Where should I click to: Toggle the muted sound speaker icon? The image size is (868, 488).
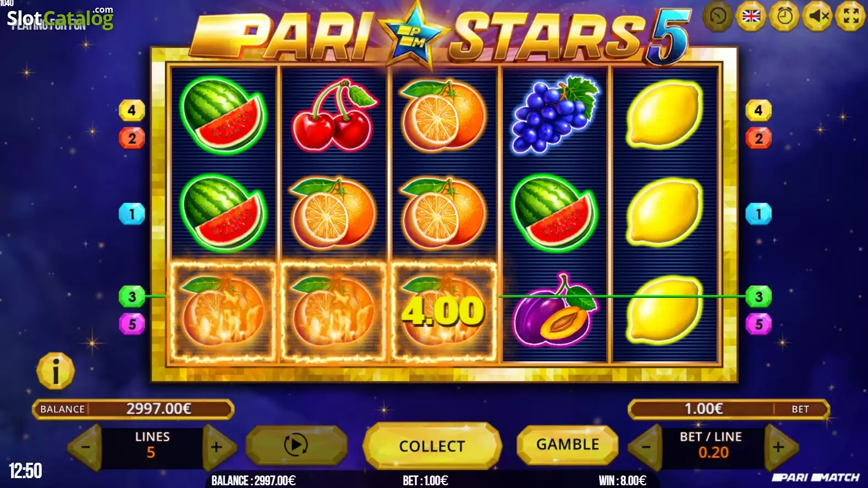click(817, 16)
